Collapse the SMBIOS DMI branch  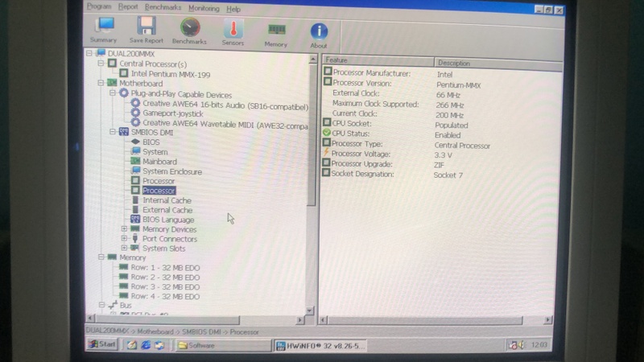(x=113, y=132)
